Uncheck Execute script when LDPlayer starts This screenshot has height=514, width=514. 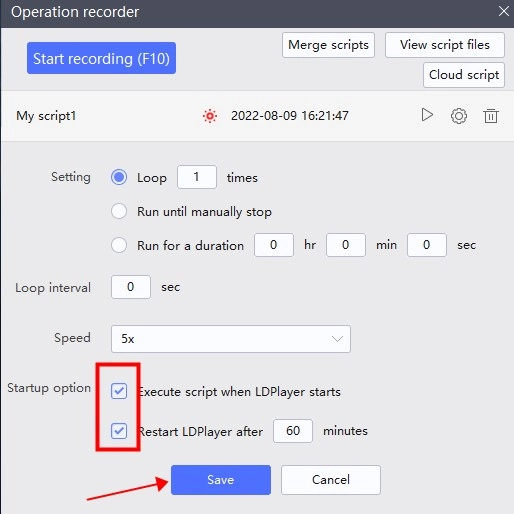point(119,391)
